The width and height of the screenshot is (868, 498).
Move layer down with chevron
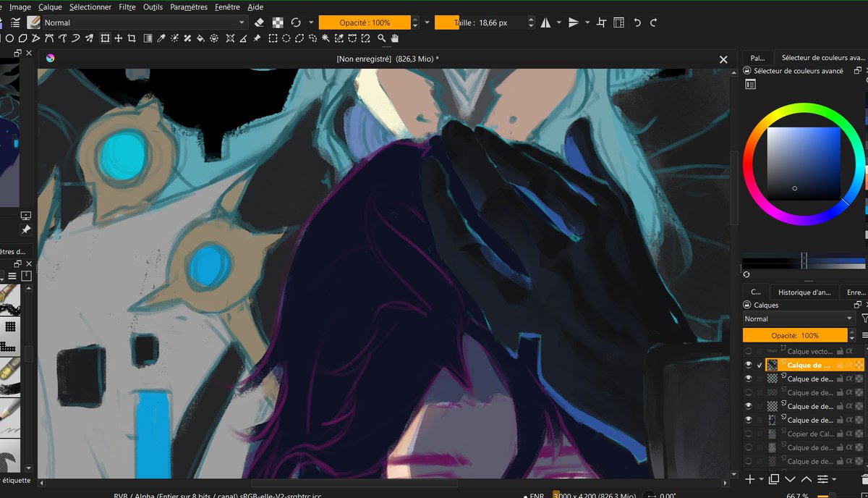(790, 479)
